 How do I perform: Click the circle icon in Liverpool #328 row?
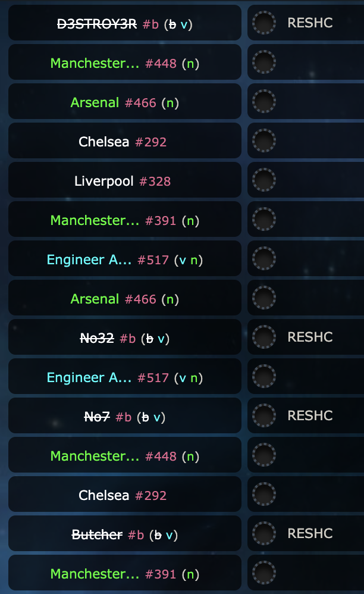(264, 180)
